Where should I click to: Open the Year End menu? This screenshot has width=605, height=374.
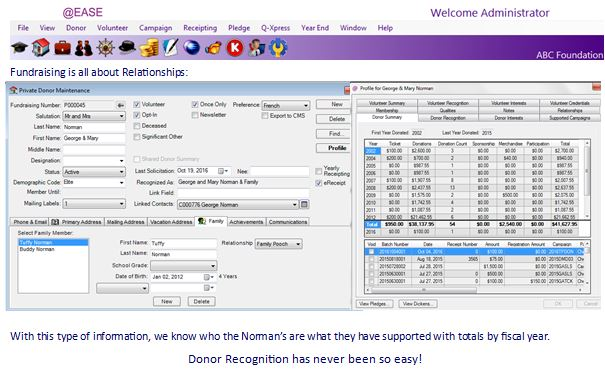pos(315,28)
